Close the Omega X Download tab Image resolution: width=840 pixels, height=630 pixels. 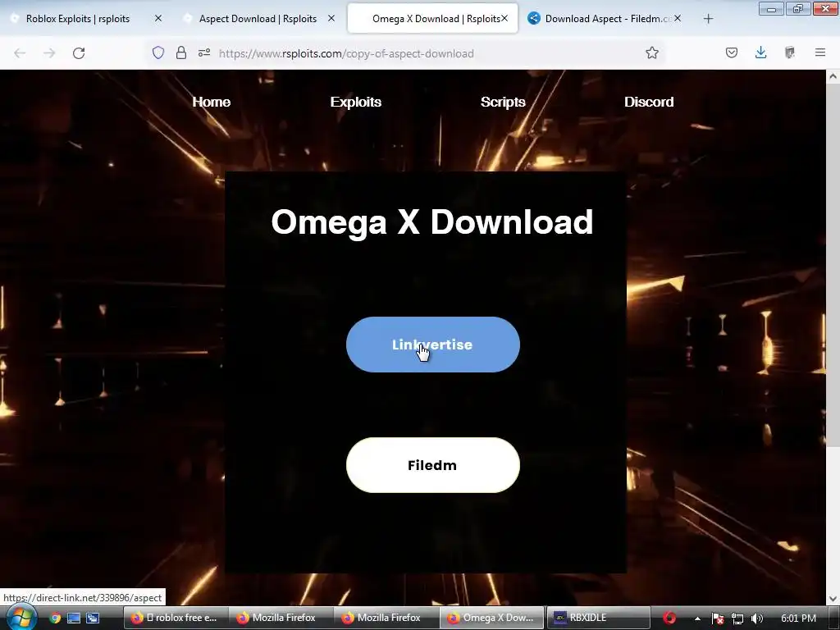504,18
